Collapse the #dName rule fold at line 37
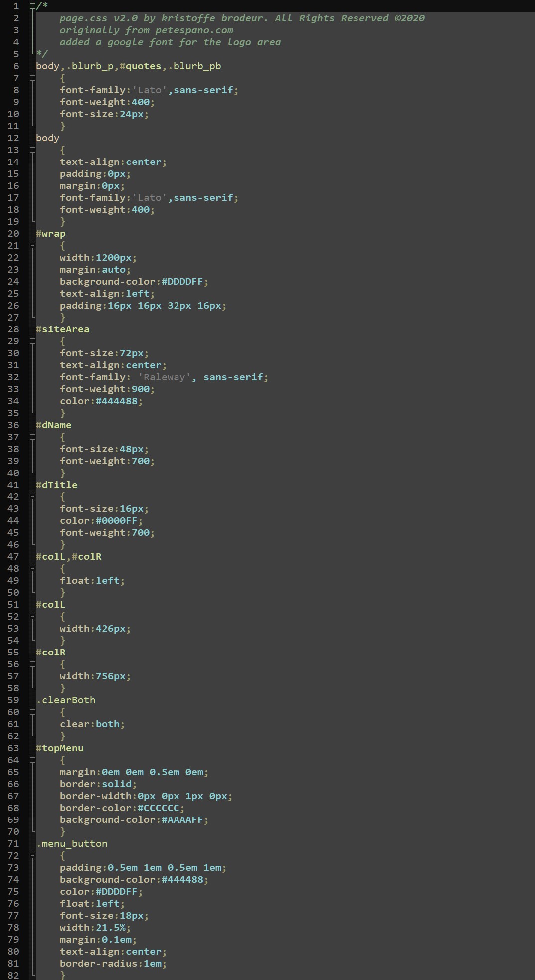Image resolution: width=535 pixels, height=980 pixels. [32, 437]
